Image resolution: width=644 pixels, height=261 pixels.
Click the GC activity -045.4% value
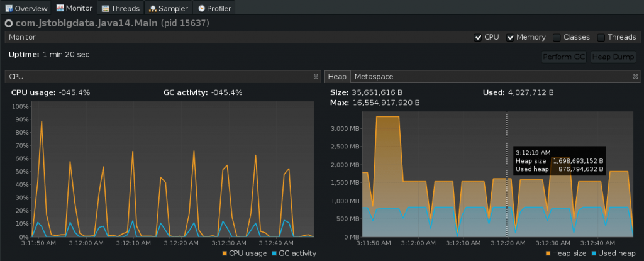click(226, 92)
